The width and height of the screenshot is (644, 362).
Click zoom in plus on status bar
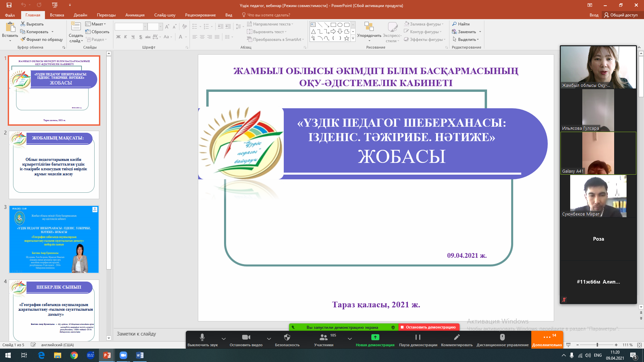point(616,345)
